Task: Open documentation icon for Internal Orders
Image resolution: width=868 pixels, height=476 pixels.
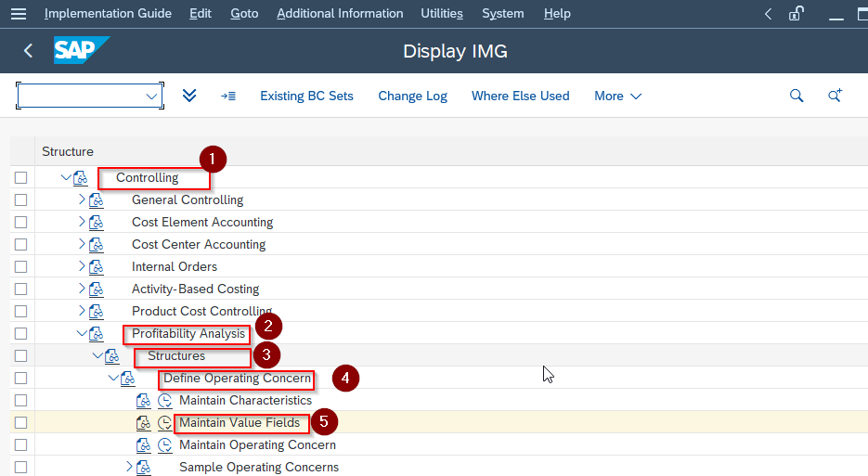Action: point(97,267)
